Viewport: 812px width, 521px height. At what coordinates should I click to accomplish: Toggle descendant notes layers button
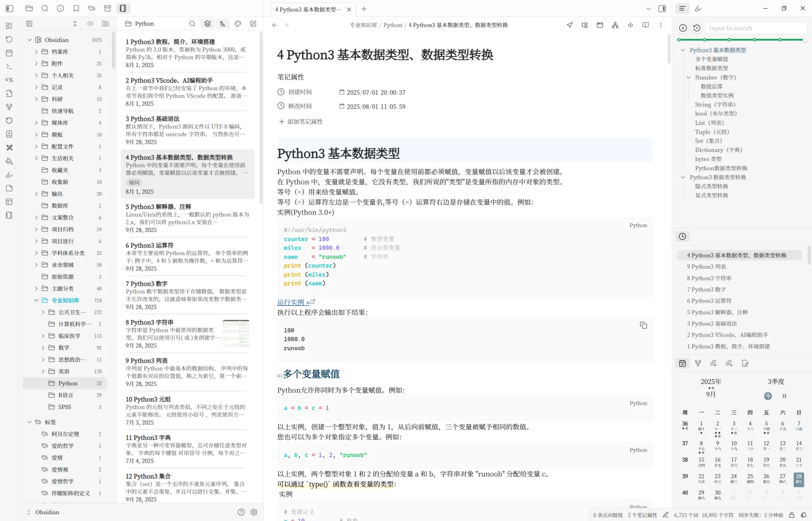(207, 24)
